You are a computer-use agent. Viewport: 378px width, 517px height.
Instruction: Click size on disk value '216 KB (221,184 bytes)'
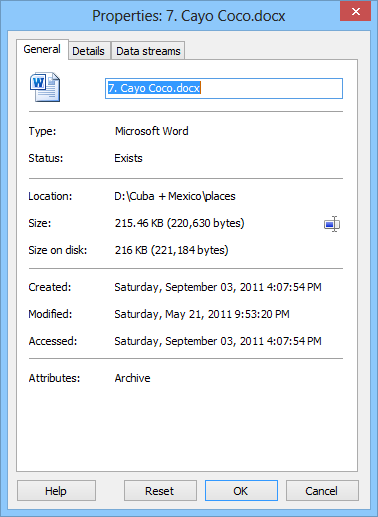click(172, 250)
